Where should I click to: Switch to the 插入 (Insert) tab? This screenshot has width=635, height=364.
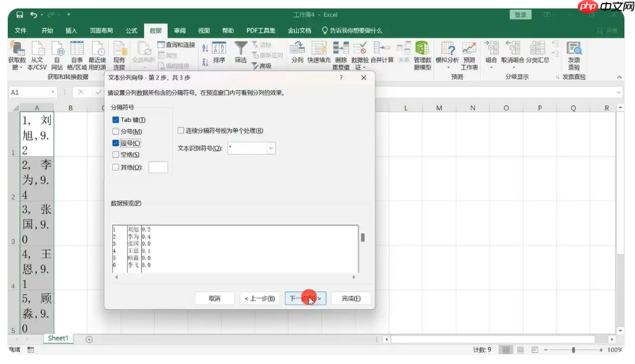point(71,30)
